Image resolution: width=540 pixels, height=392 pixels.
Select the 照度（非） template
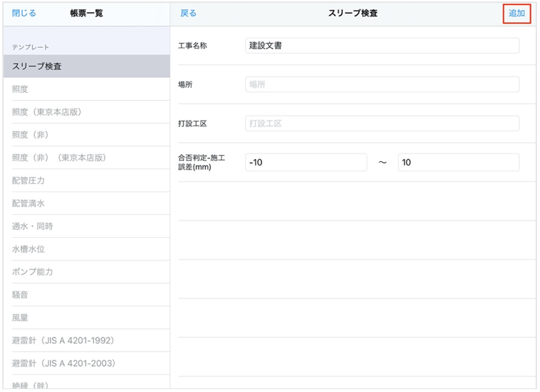(x=86, y=135)
